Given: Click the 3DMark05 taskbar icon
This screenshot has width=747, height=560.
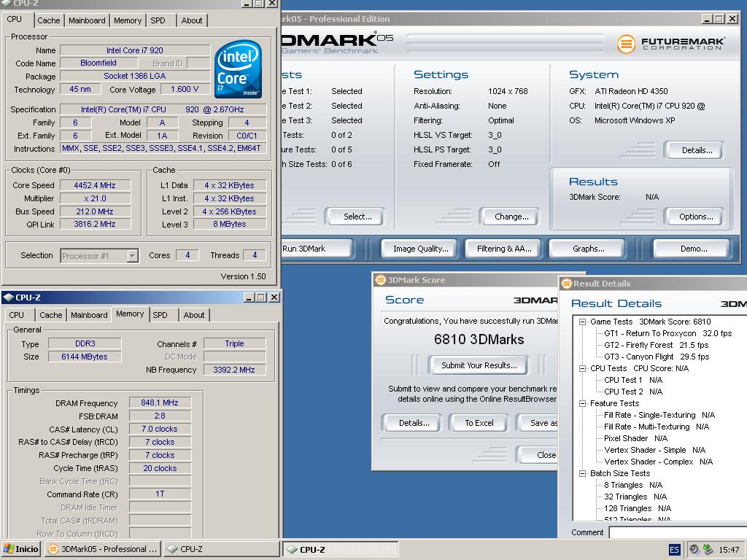Looking at the screenshot, I should 53,549.
